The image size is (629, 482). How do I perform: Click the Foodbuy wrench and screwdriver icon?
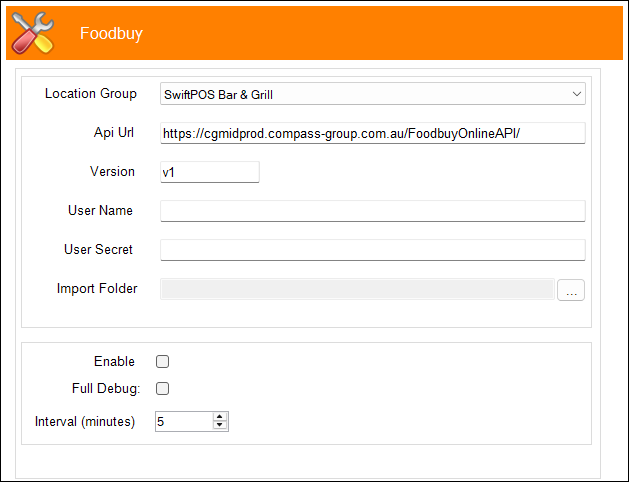tap(32, 33)
